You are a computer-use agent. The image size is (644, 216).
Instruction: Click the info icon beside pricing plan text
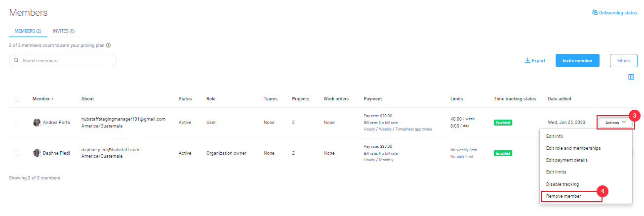pyautogui.click(x=108, y=45)
